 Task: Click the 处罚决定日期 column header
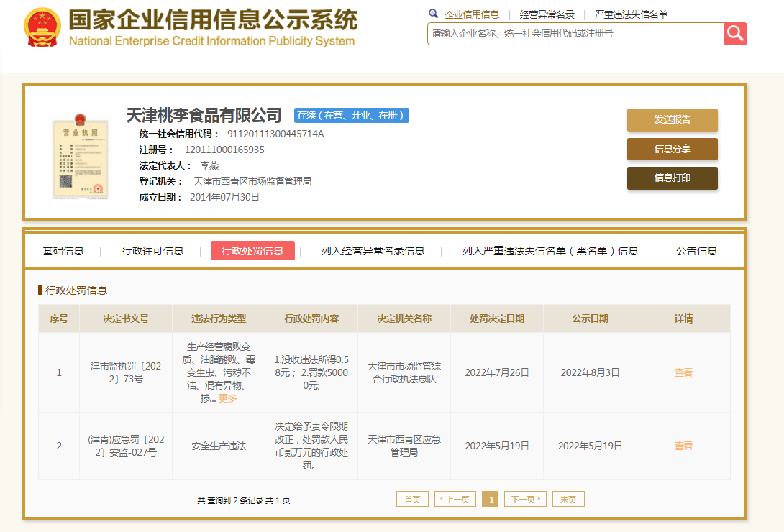(497, 318)
